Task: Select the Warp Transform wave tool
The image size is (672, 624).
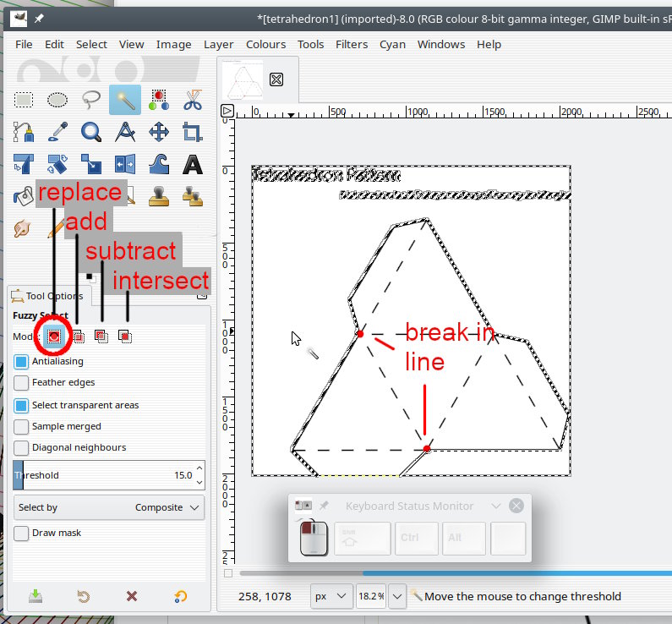Action: coord(159,164)
